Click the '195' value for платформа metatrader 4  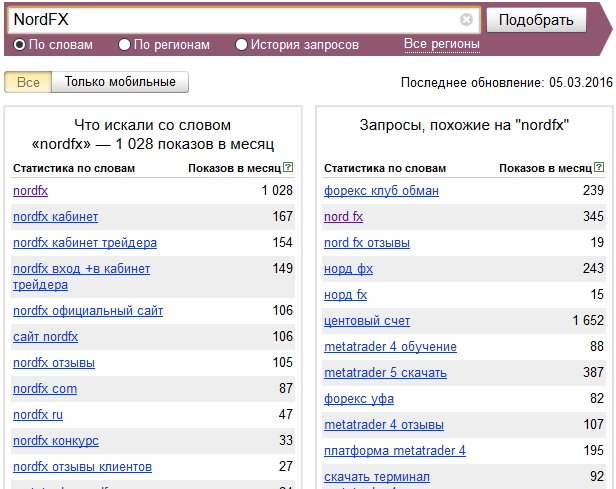coord(594,450)
